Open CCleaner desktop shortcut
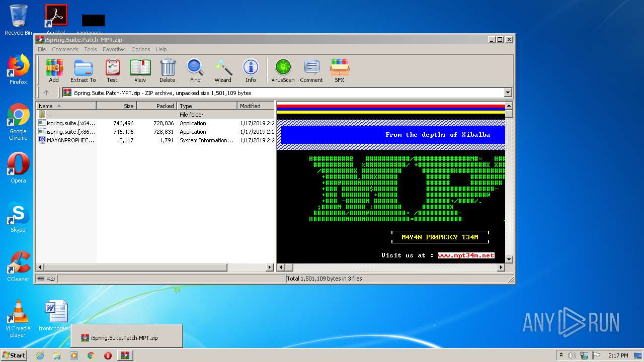The height and width of the screenshot is (362, 644). coord(18,266)
